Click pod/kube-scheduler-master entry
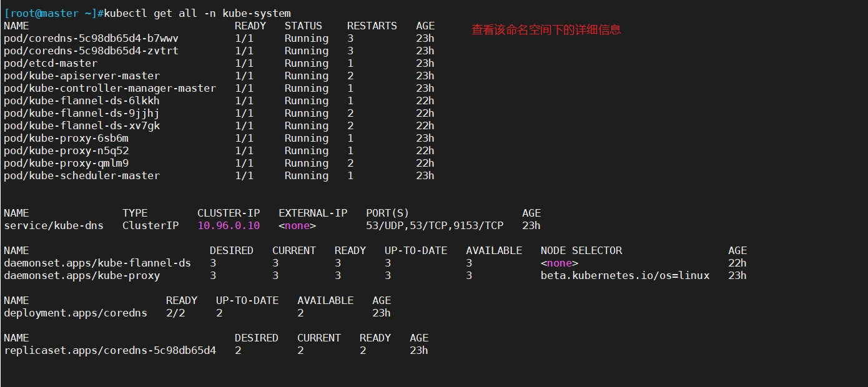 [82, 175]
